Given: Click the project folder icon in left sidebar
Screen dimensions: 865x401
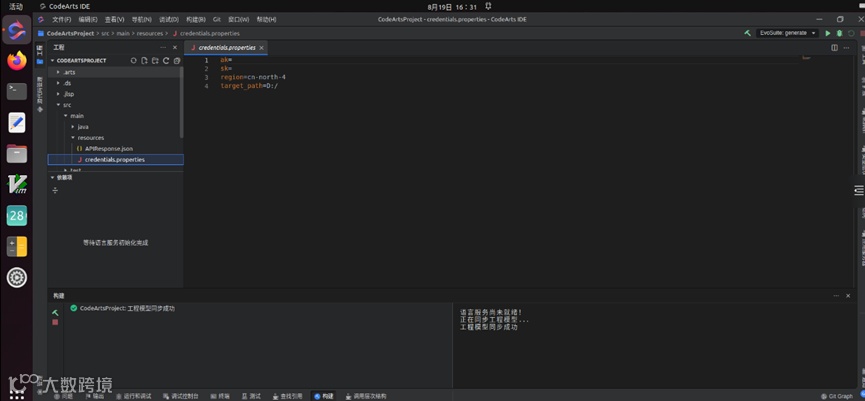Looking at the screenshot, I should tap(40, 61).
